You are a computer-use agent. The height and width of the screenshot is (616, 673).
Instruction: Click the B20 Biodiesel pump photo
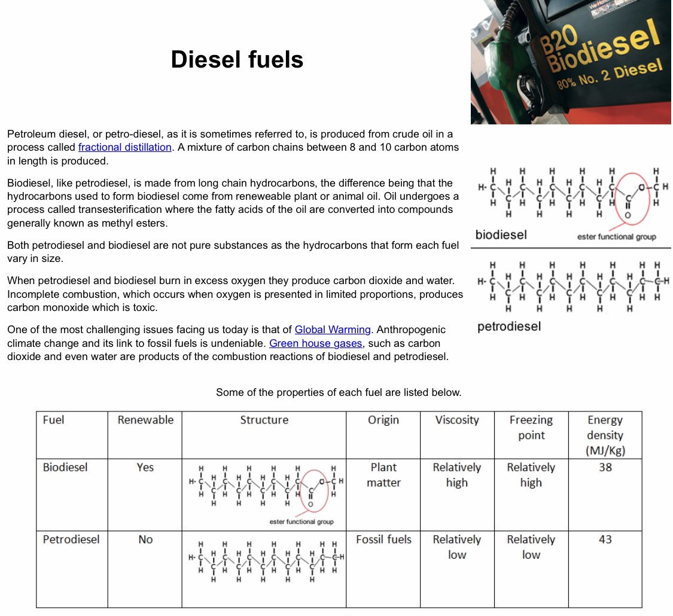click(571, 62)
